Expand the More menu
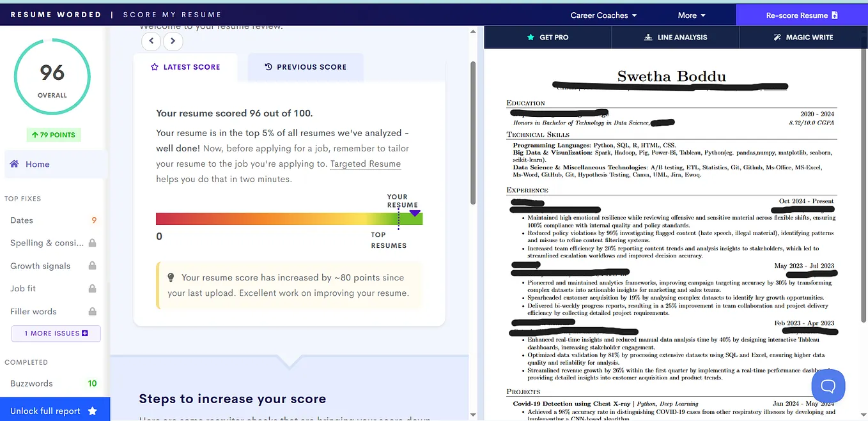The height and width of the screenshot is (421, 868). coord(690,14)
